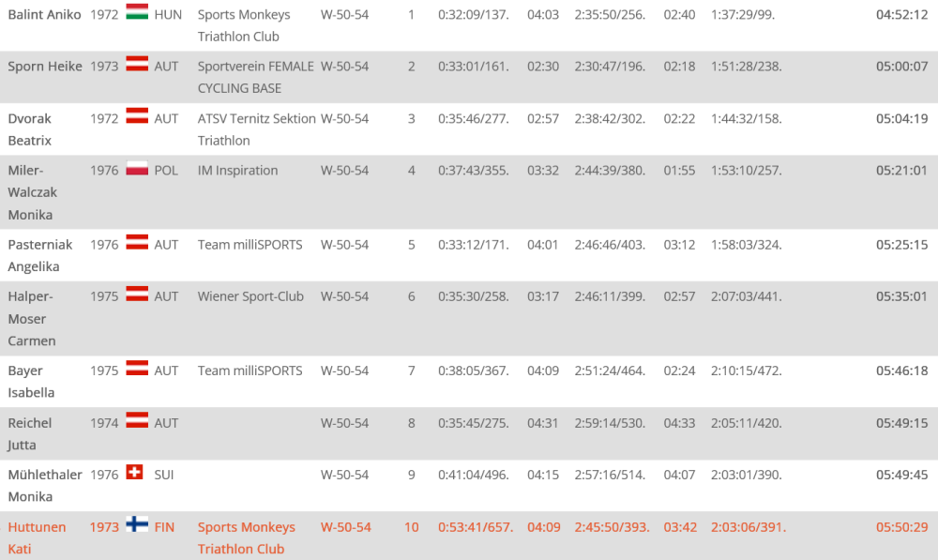Image resolution: width=938 pixels, height=560 pixels.
Task: Click the Austrian flag beside Bayer Isabella
Action: pyautogui.click(x=137, y=368)
